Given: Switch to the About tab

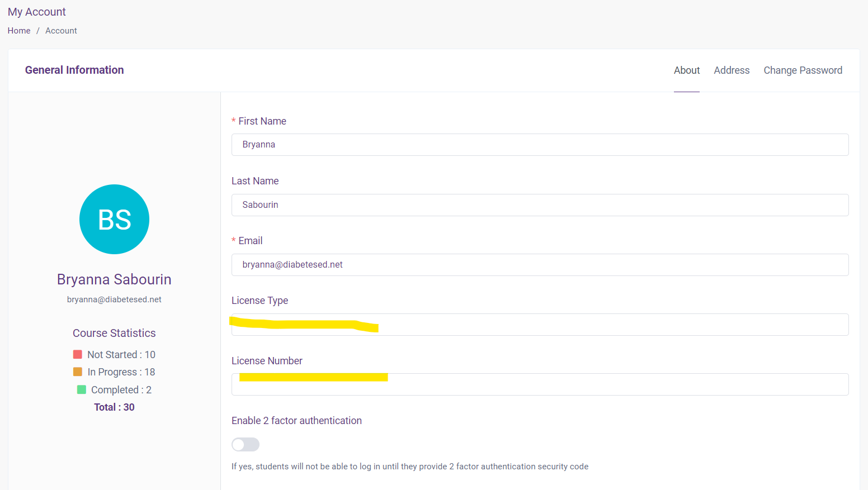Looking at the screenshot, I should pyautogui.click(x=686, y=70).
